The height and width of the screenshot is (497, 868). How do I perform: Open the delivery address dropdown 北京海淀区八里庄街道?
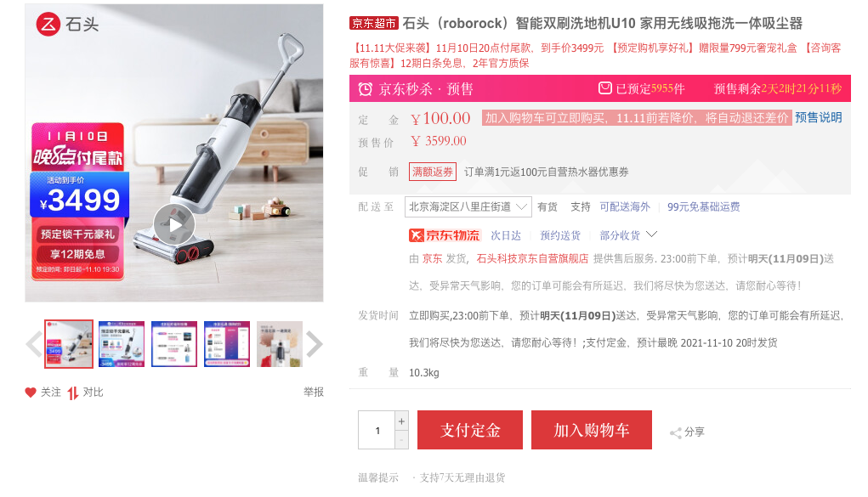[x=468, y=207]
